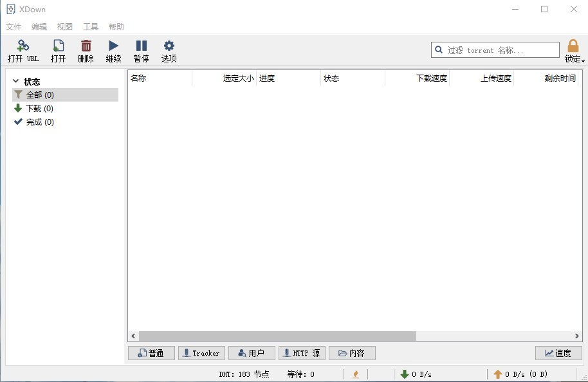
Task: Open the 工具 menu
Action: tap(90, 26)
